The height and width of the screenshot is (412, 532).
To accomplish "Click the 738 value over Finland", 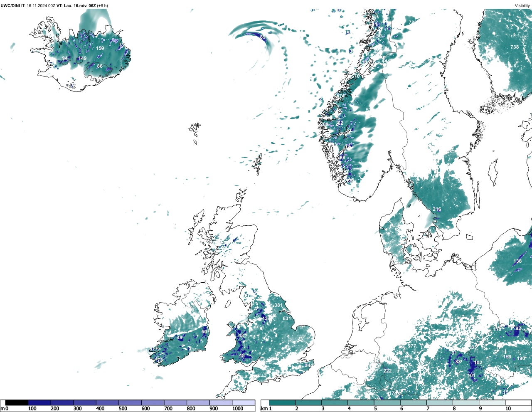I will pos(515,47).
